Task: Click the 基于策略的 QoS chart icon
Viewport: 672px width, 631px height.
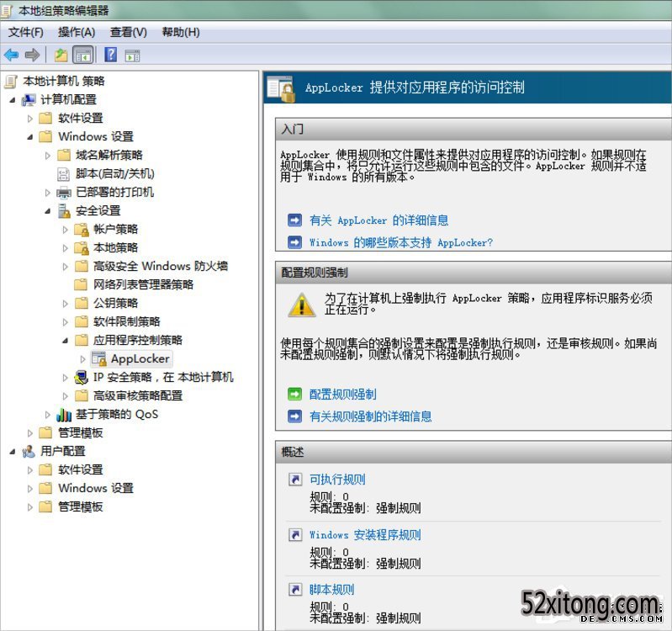Action: click(64, 415)
